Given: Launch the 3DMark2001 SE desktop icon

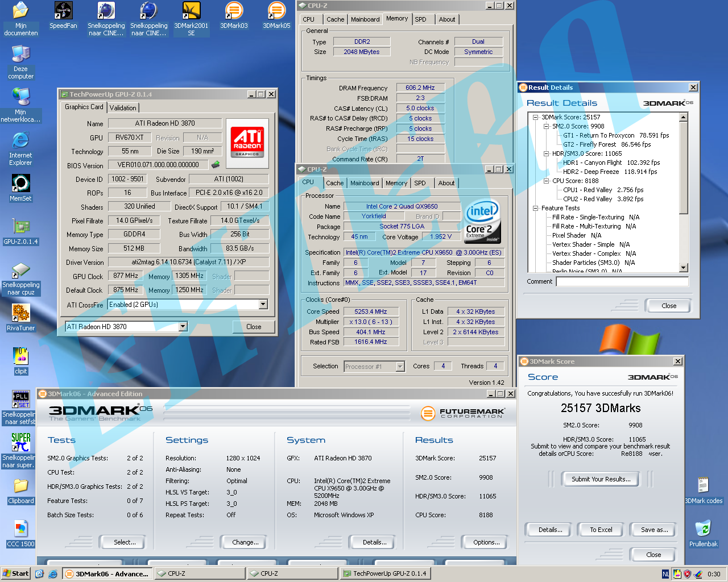Looking at the screenshot, I should [191, 18].
